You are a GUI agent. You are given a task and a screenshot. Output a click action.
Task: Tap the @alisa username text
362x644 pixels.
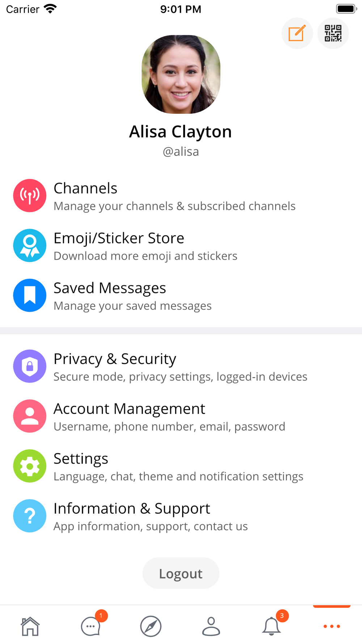point(181,152)
